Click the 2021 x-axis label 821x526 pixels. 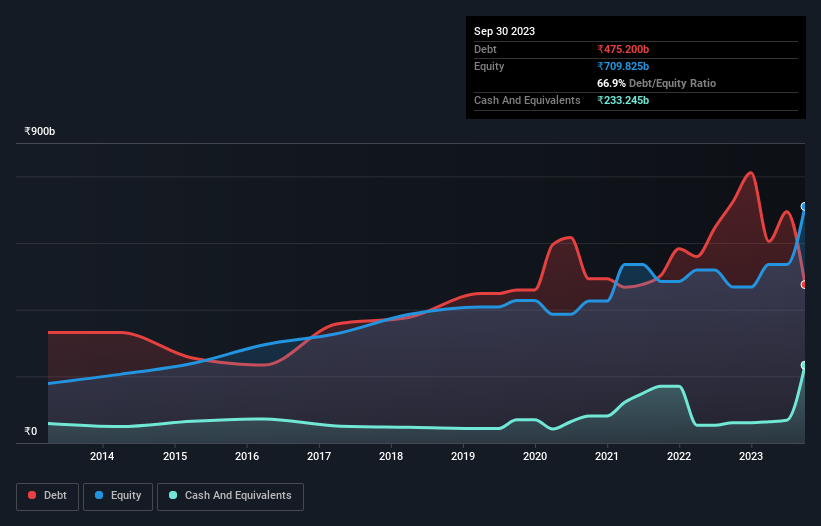[607, 456]
